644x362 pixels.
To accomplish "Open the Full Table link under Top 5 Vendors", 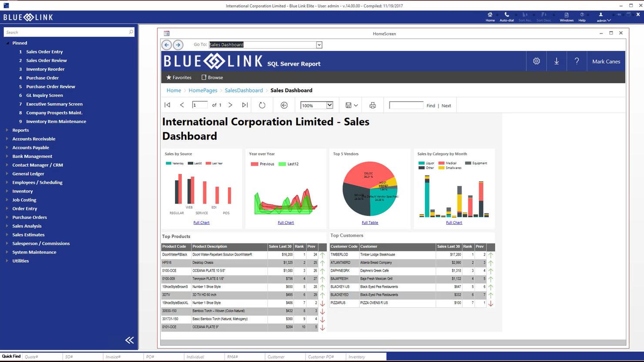I will pyautogui.click(x=369, y=222).
